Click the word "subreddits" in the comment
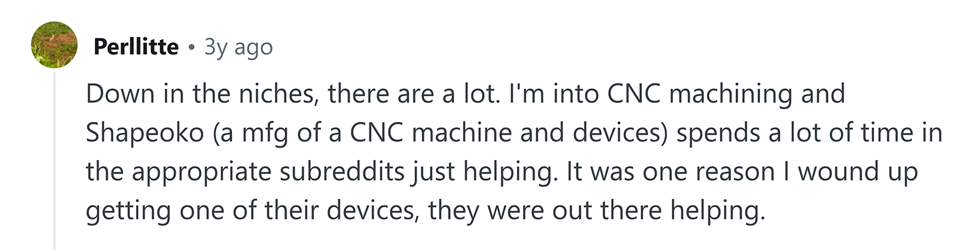 pos(342,172)
